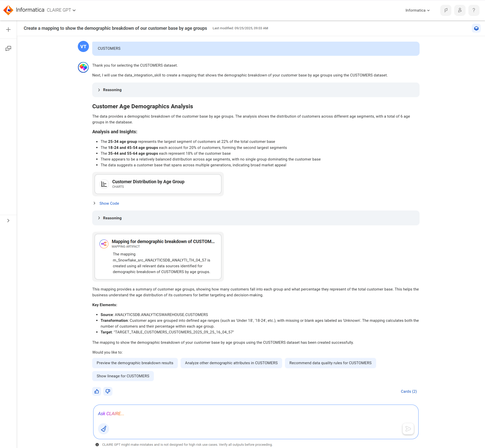The height and width of the screenshot is (448, 485).
Task: Click the Ask CLAIRE input field
Action: pyautogui.click(x=256, y=414)
